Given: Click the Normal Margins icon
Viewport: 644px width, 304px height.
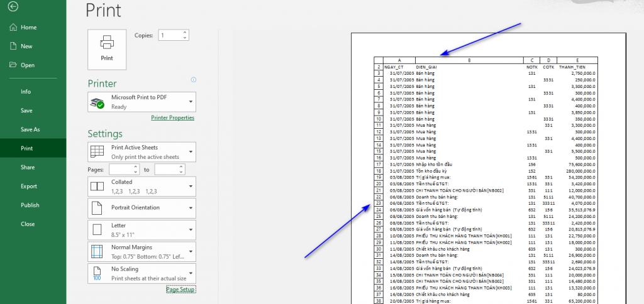Looking at the screenshot, I should (x=97, y=251).
